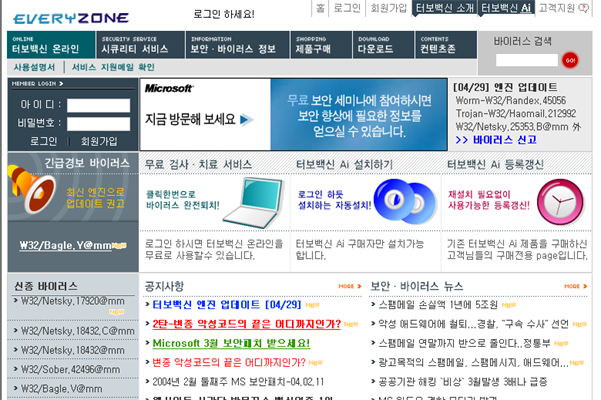Screen dimensions: 601x400
Task: Open the 터보백신 Ai 등록갱신 heading
Action: pyautogui.click(x=495, y=165)
